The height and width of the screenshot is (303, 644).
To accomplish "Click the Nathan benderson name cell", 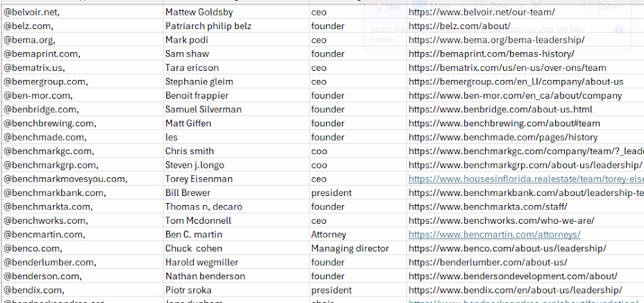I will coord(235,276).
